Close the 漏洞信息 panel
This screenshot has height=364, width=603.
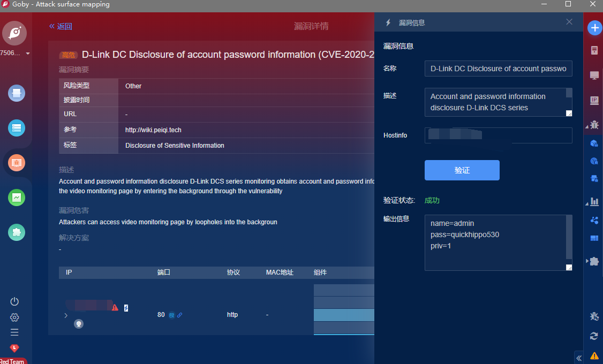click(x=569, y=22)
